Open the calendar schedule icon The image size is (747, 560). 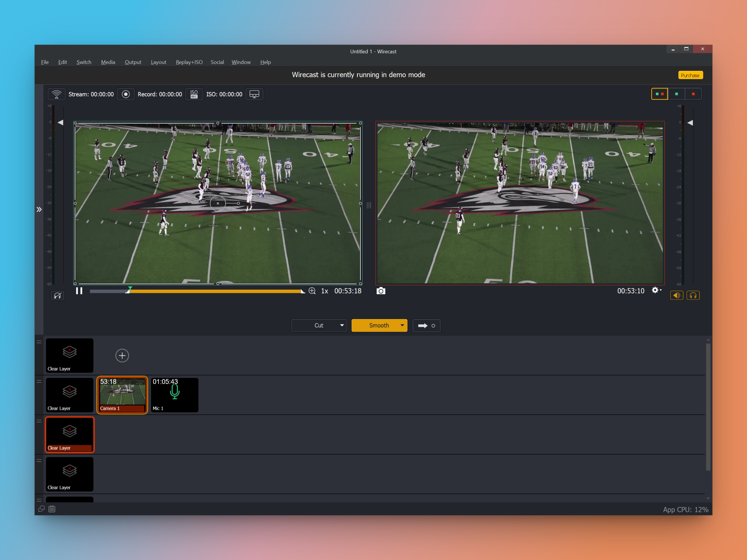coord(52,509)
